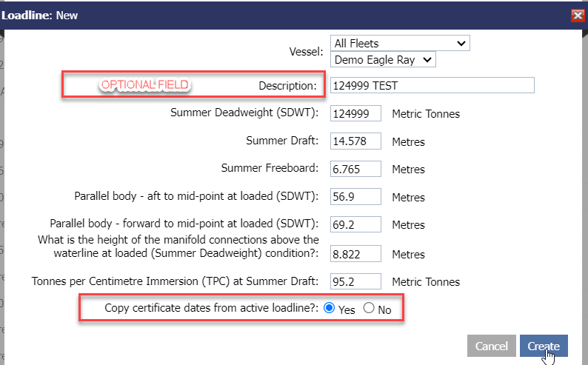The width and height of the screenshot is (588, 365).
Task: Choose the No radio button for certificate dates
Action: pos(369,309)
